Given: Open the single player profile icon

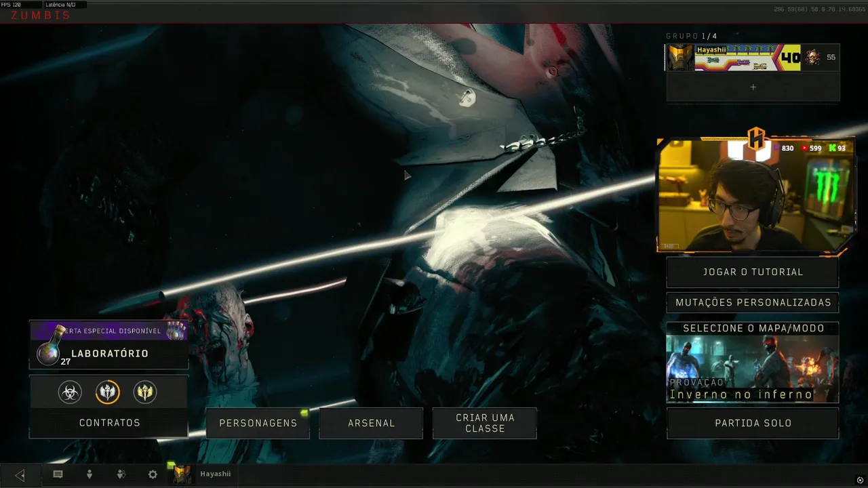Looking at the screenshot, I should 89,474.
